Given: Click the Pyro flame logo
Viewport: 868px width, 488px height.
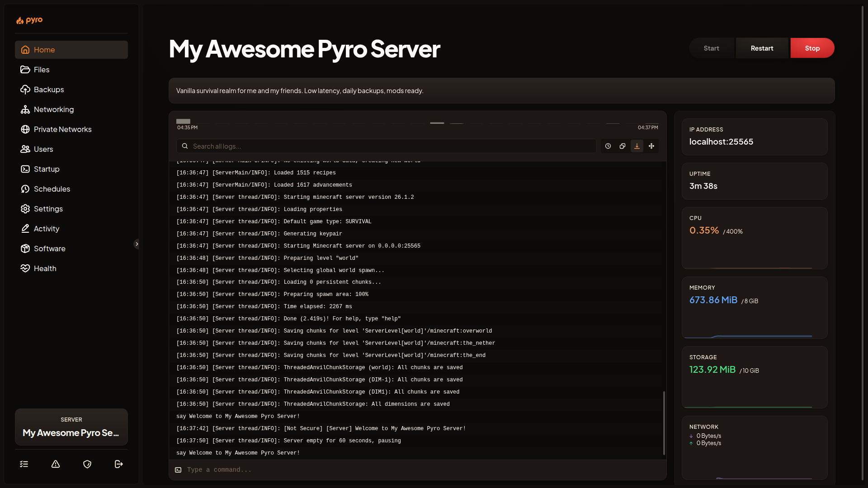Looking at the screenshot, I should pyautogui.click(x=29, y=20).
